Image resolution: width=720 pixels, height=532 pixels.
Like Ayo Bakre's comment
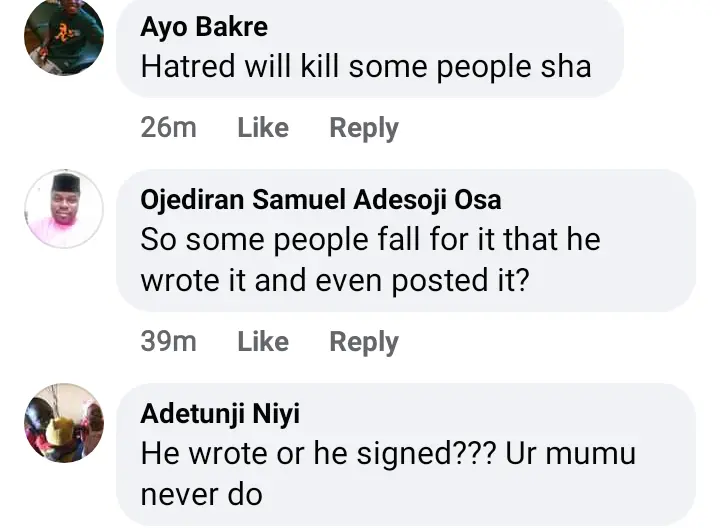(x=263, y=128)
